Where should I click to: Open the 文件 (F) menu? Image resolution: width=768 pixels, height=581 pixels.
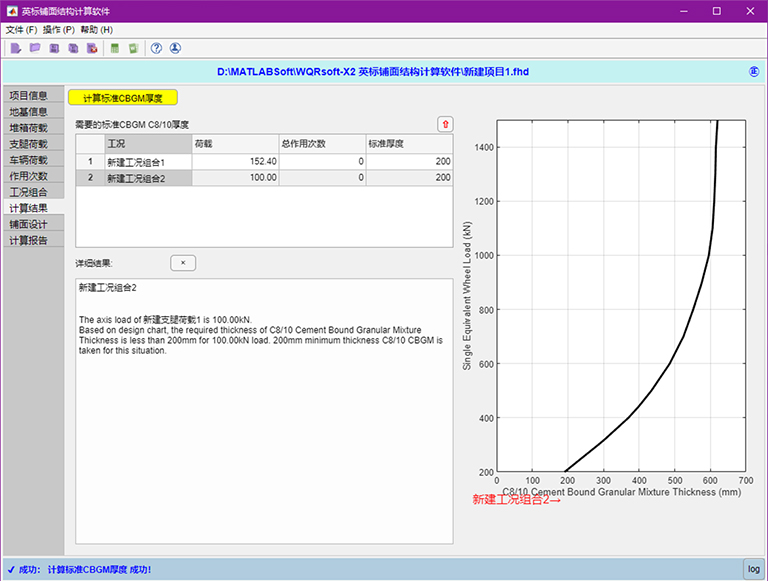click(x=21, y=30)
